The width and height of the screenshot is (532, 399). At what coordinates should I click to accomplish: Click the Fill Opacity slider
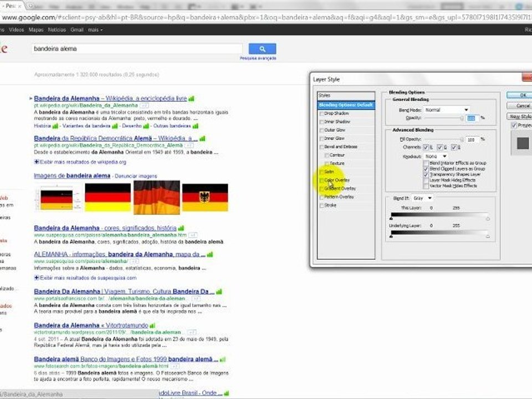(x=444, y=140)
